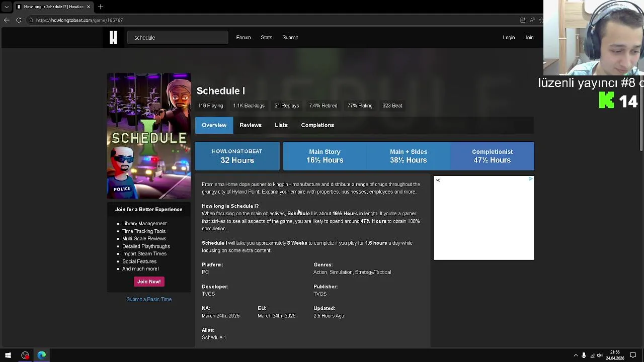Click the Action, Simulation, Strategy/Tactical genres text
This screenshot has width=644, height=362.
point(352,273)
